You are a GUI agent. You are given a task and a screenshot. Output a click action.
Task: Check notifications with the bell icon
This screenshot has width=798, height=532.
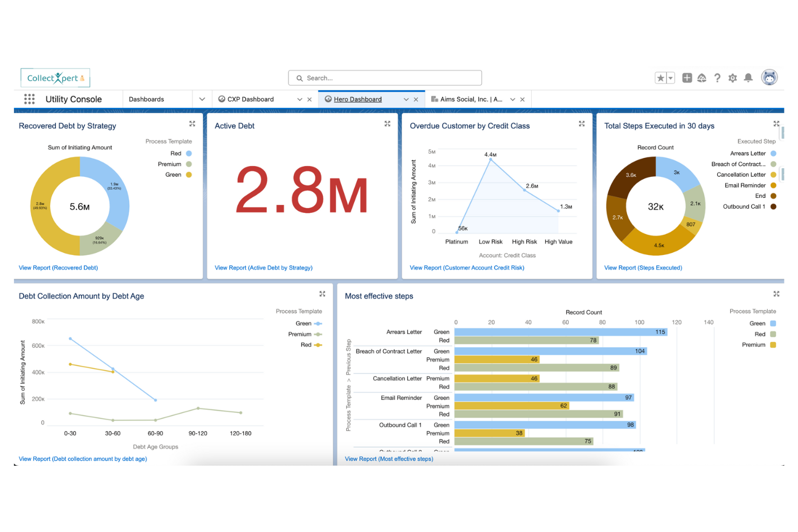[748, 78]
